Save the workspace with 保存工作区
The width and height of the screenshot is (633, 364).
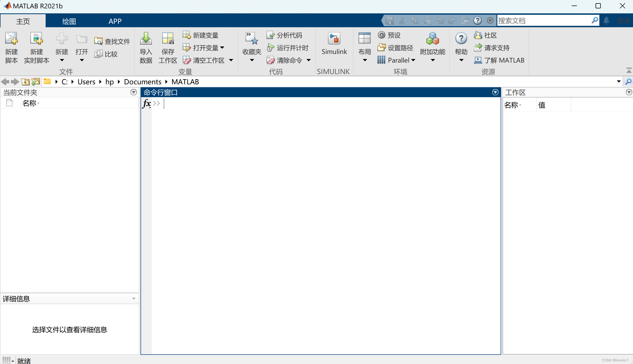pyautogui.click(x=168, y=48)
